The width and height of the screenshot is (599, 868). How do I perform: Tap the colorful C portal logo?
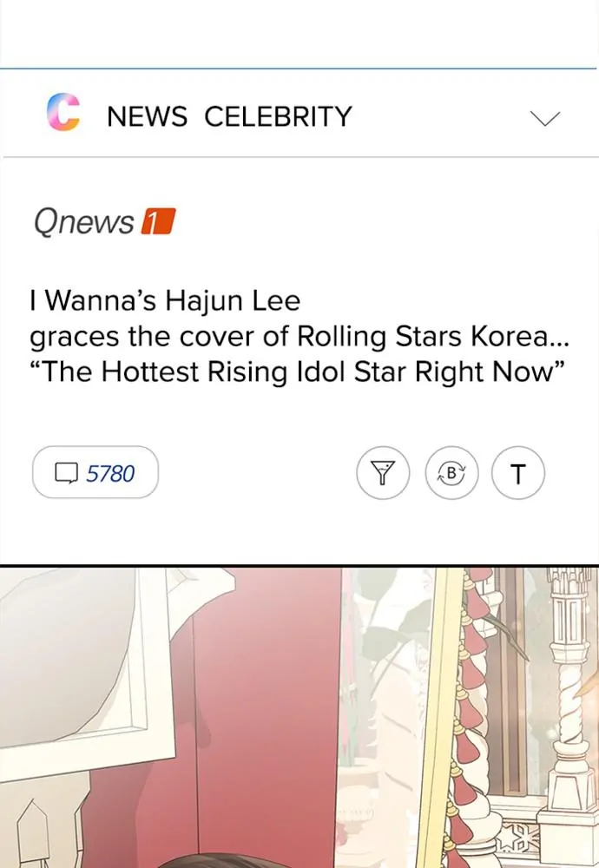63,112
